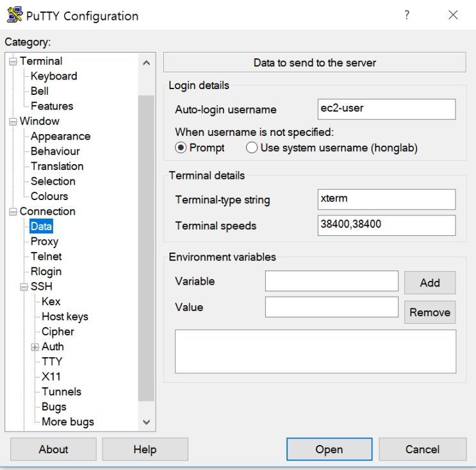Remove the selected environment variable
Image resolution: width=476 pixels, height=470 pixels.
[x=430, y=312]
